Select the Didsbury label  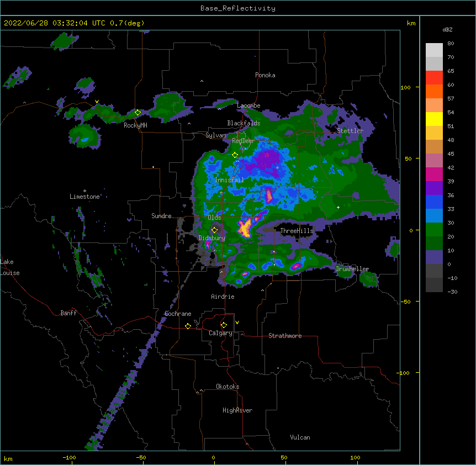211,238
